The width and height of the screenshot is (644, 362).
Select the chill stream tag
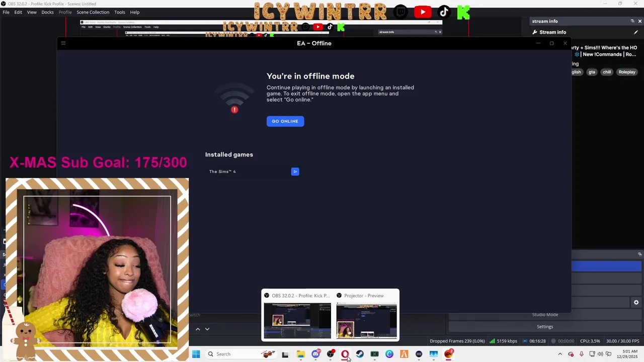tap(607, 72)
